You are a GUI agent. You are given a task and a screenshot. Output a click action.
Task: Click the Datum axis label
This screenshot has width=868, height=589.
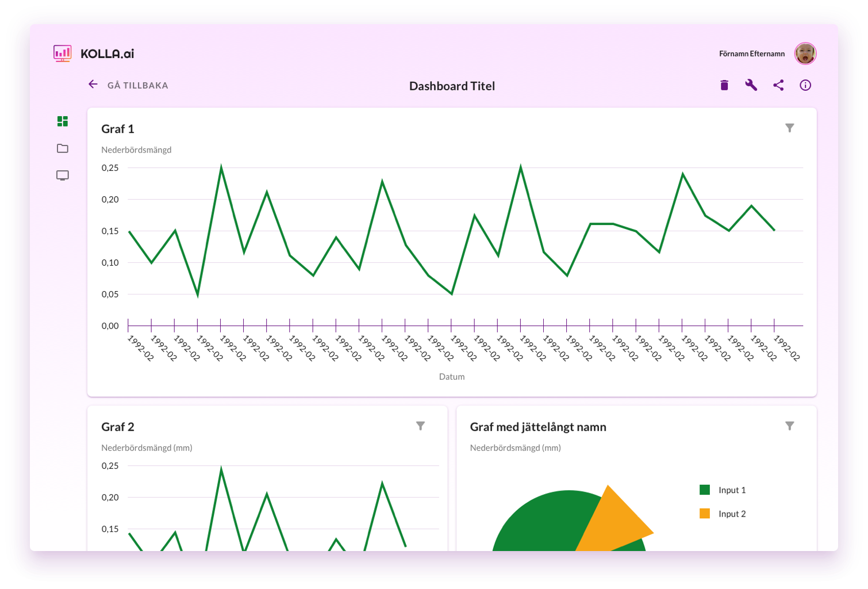(x=452, y=377)
